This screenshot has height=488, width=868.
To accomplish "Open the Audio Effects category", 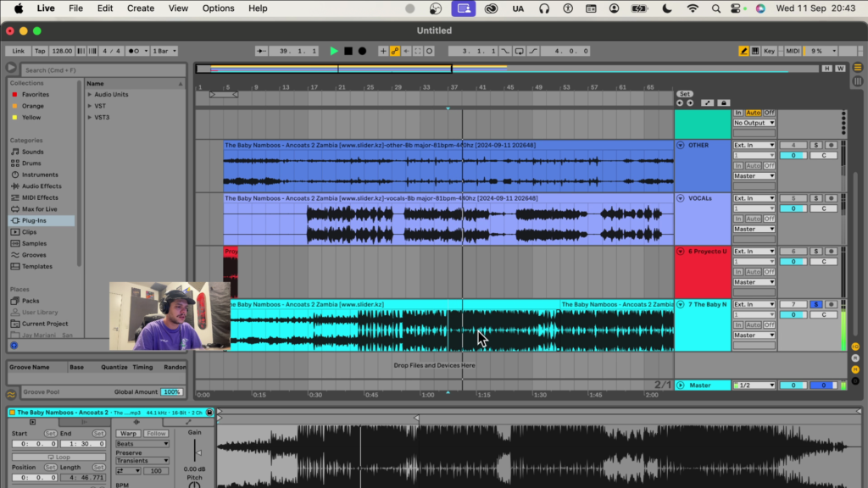I will (42, 186).
